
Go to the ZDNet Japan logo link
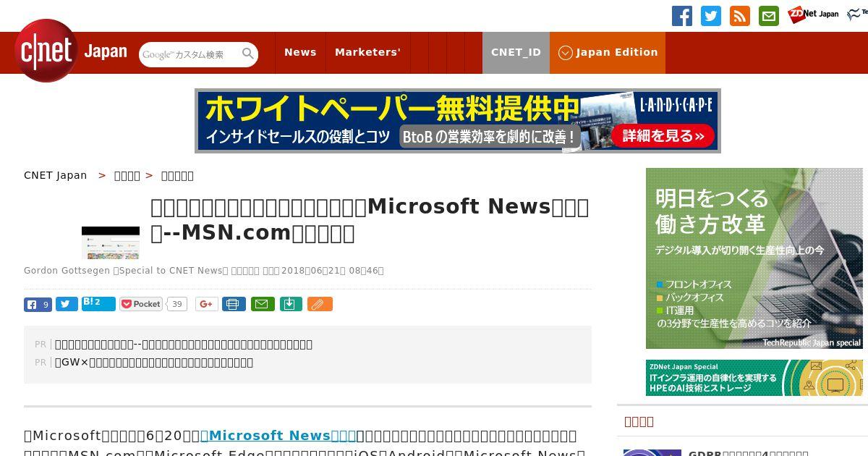point(813,14)
